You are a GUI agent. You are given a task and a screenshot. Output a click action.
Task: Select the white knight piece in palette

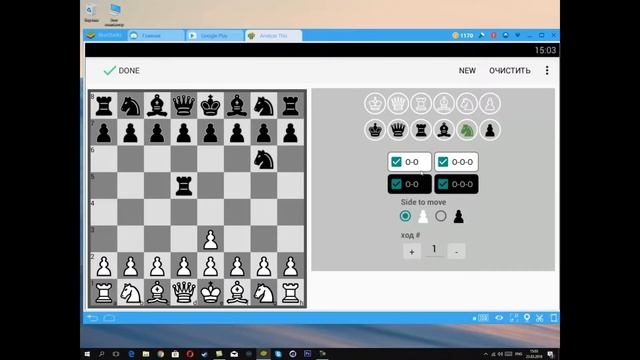(x=467, y=104)
